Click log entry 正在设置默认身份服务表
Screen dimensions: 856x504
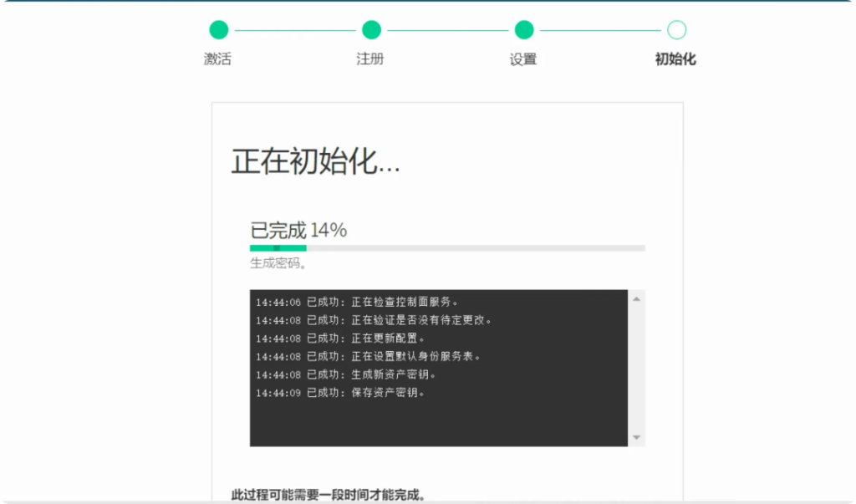pyautogui.click(x=369, y=357)
